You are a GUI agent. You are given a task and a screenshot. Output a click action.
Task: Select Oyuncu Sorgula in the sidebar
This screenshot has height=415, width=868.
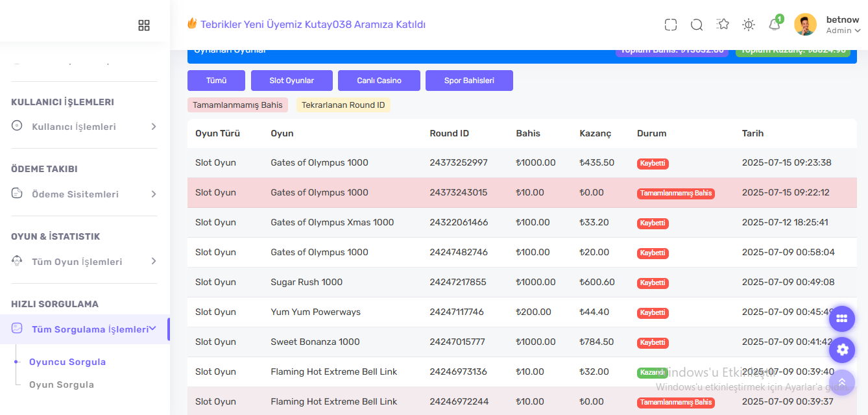[67, 362]
